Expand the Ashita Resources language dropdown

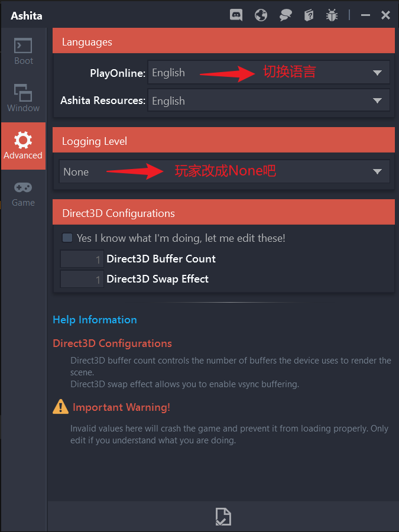(269, 100)
